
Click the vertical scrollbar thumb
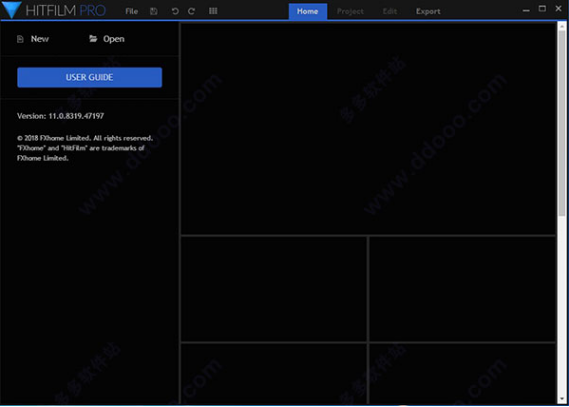(562, 123)
